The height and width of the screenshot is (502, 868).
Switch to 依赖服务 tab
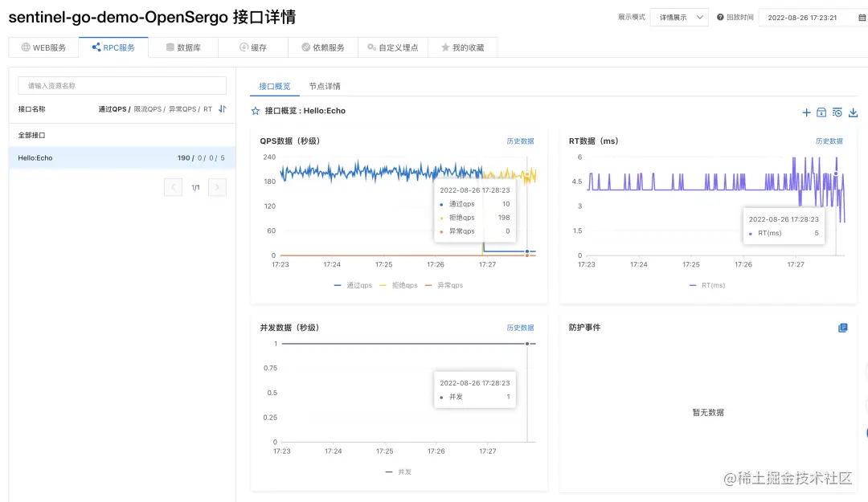[x=323, y=47]
